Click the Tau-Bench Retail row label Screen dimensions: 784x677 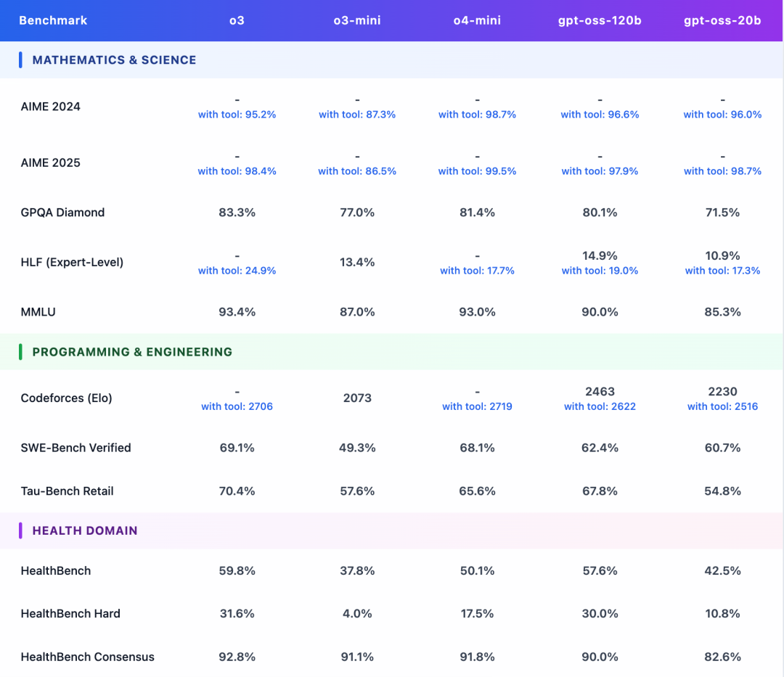pos(67,491)
